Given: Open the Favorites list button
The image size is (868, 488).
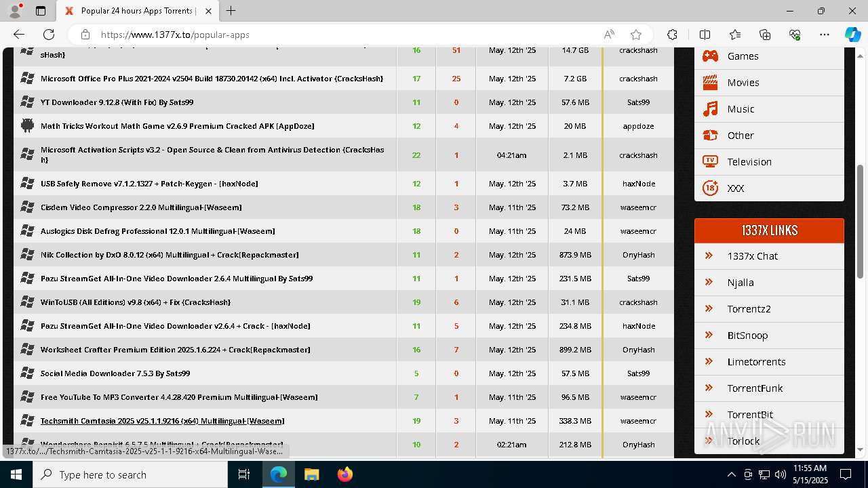Looking at the screenshot, I should click(735, 35).
